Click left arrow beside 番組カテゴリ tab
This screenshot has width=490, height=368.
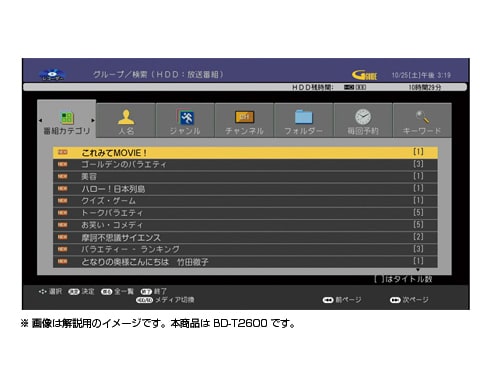[40, 120]
